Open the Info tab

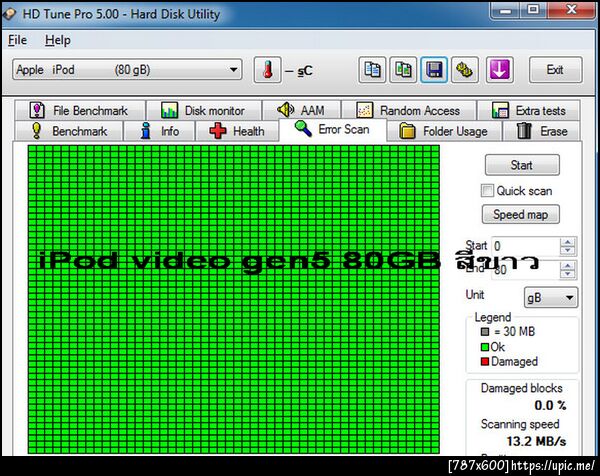pos(159,131)
